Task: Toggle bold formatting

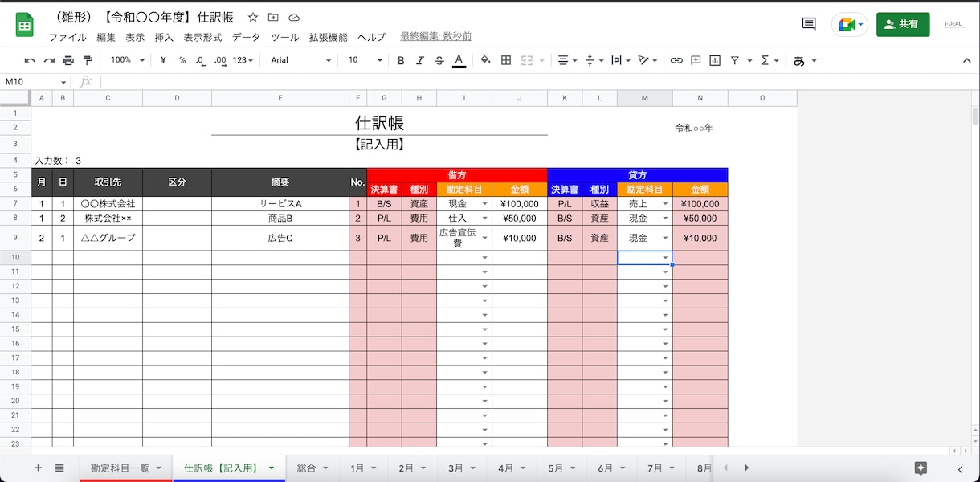Action: click(x=401, y=60)
